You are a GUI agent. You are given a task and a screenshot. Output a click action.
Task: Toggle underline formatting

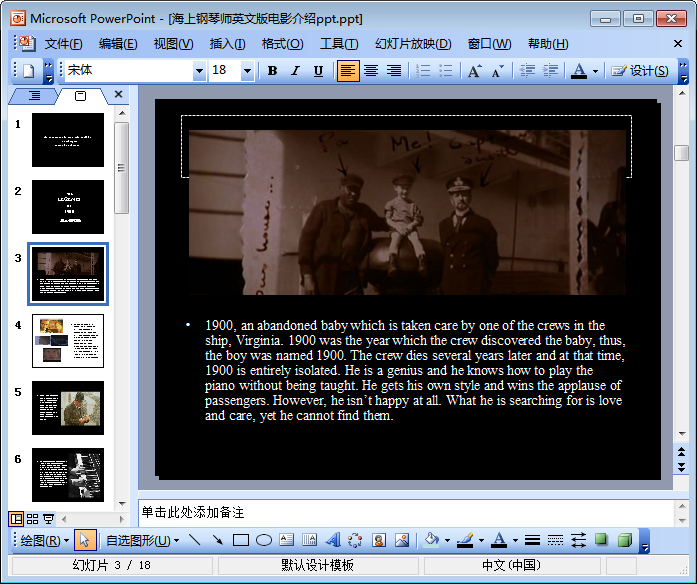click(x=318, y=71)
